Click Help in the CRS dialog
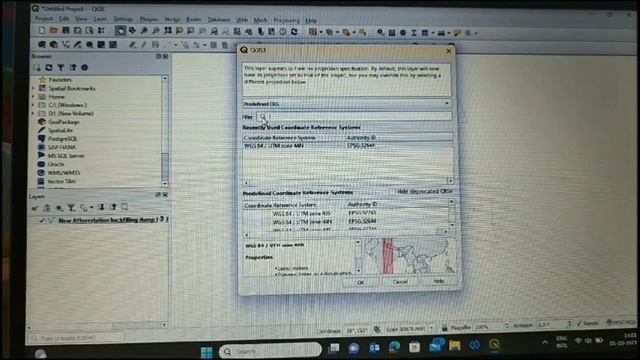Screen dimensions: 640x360 click(439, 281)
